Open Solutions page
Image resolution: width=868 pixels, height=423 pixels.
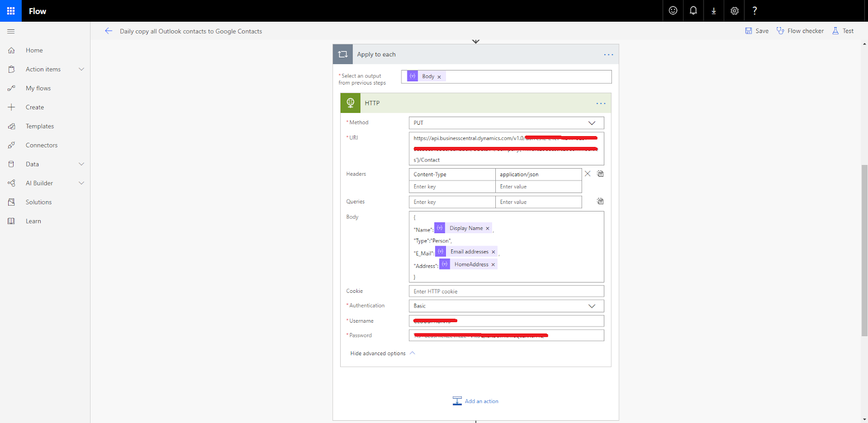pos(39,202)
